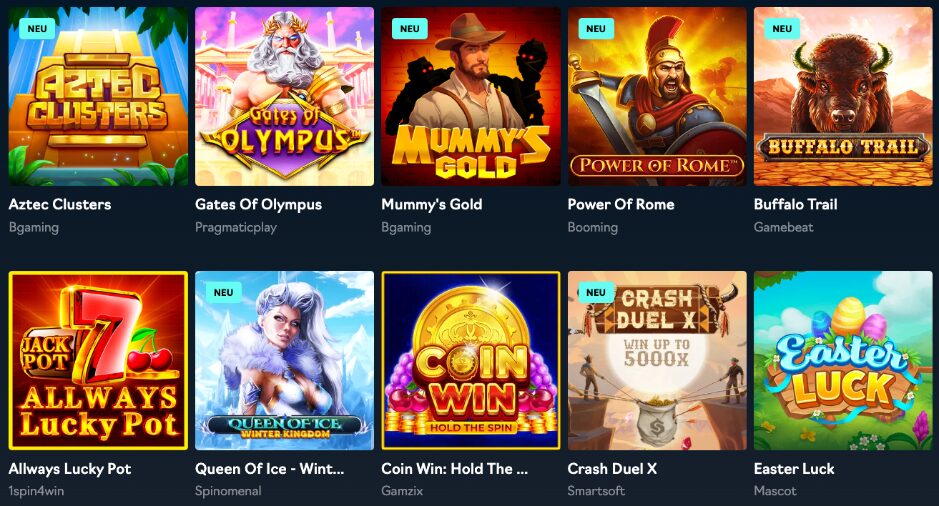Click the Easter Luck title text
This screenshot has height=506, width=939.
click(x=794, y=469)
